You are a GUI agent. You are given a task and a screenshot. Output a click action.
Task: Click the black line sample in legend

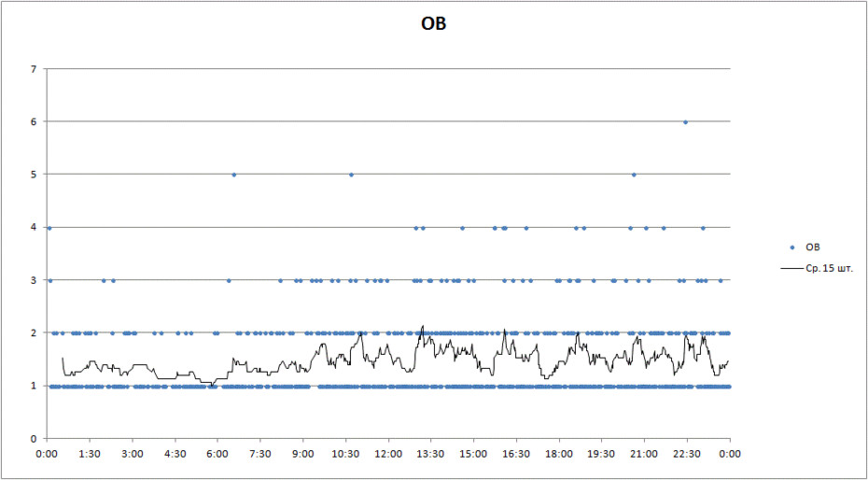(x=792, y=269)
